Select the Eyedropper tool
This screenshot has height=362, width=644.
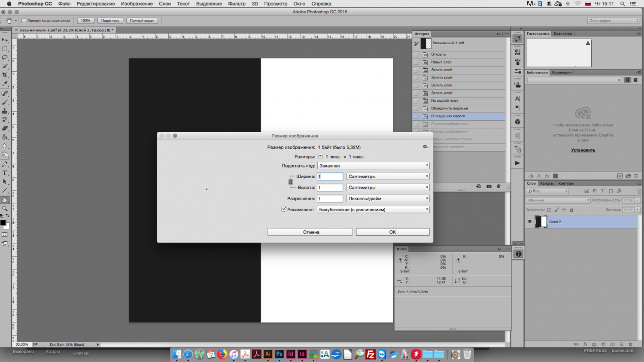[5, 84]
